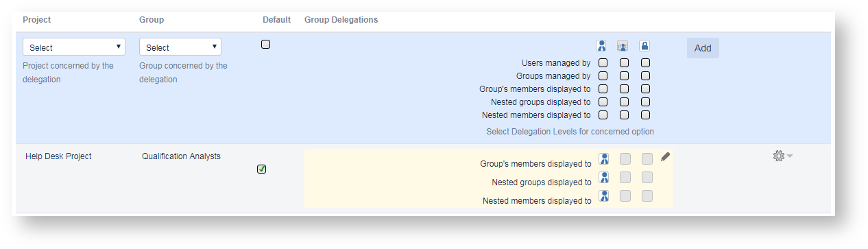
Task: Click the group delegation level header icon
Action: click(623, 46)
